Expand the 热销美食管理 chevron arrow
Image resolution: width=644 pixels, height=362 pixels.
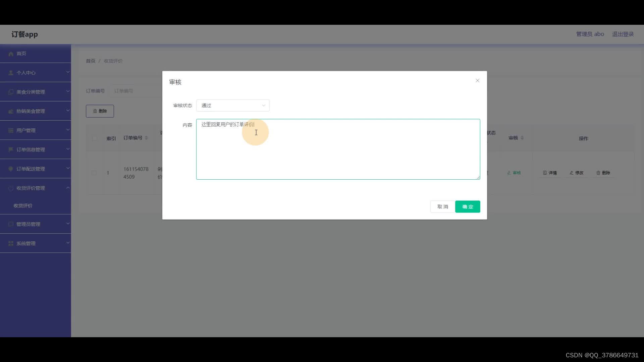pyautogui.click(x=68, y=111)
